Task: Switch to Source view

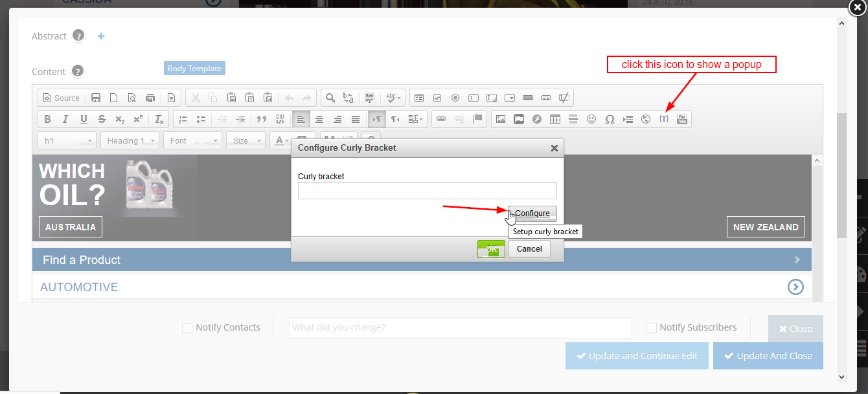Action: coord(61,98)
